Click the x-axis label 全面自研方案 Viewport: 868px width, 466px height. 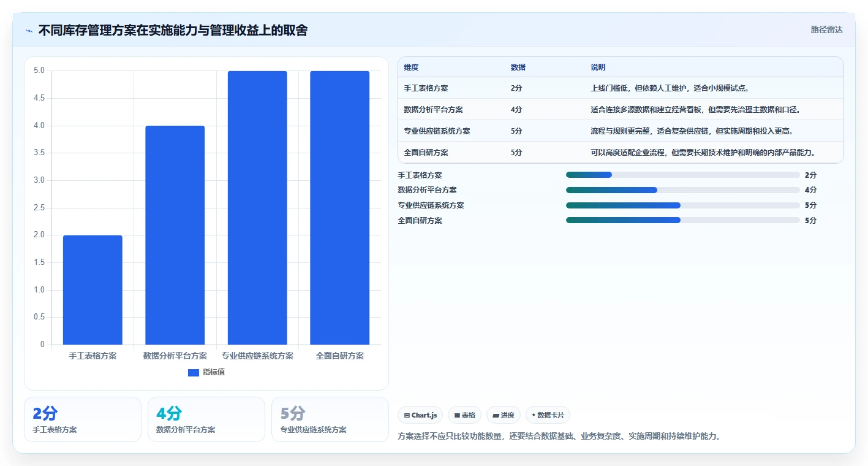point(340,356)
